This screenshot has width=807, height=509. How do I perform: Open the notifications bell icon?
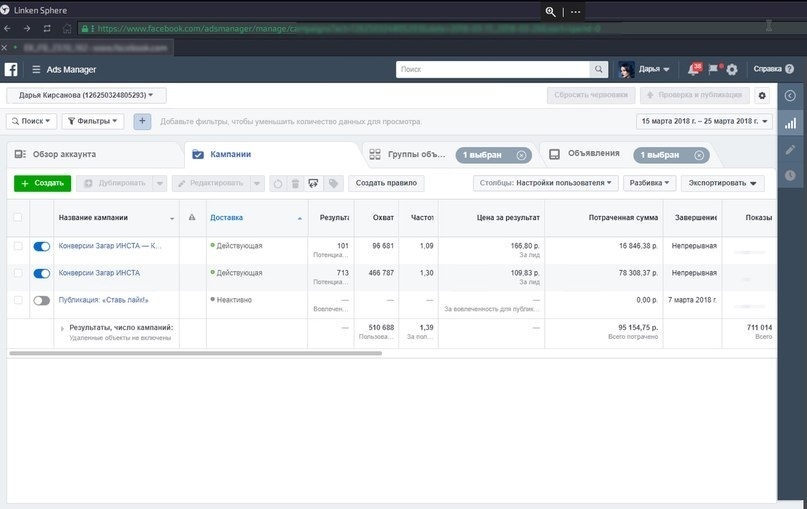pos(693,69)
